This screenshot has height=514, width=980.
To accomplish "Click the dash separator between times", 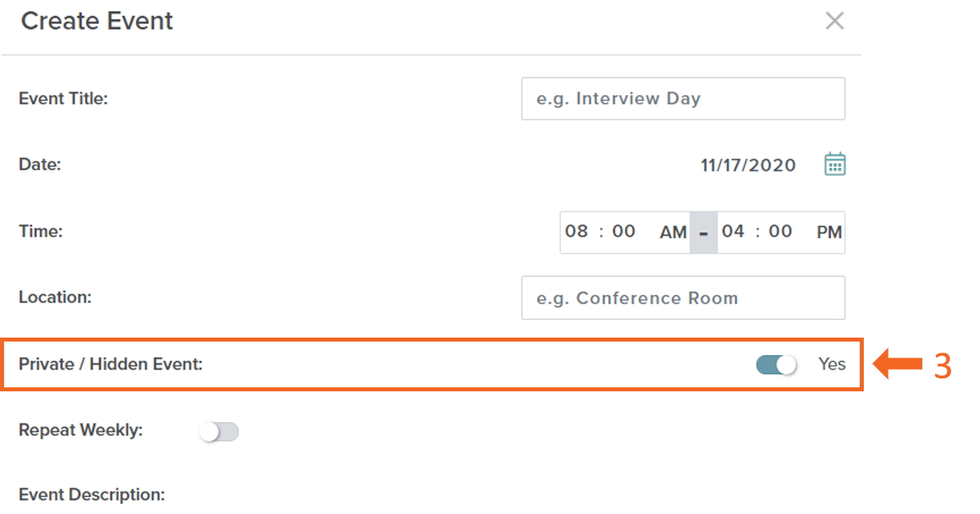I will coord(704,233).
